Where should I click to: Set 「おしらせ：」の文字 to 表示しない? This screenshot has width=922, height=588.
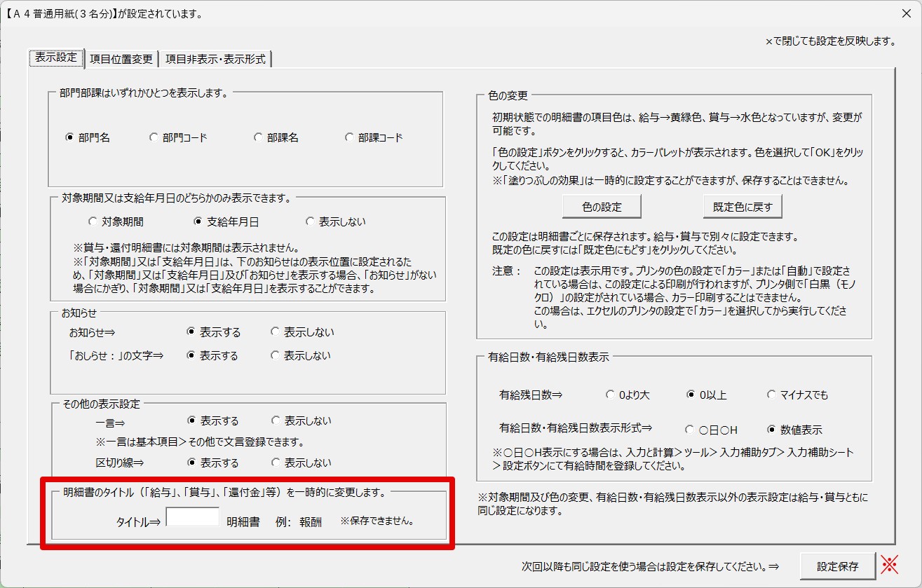[x=276, y=356]
